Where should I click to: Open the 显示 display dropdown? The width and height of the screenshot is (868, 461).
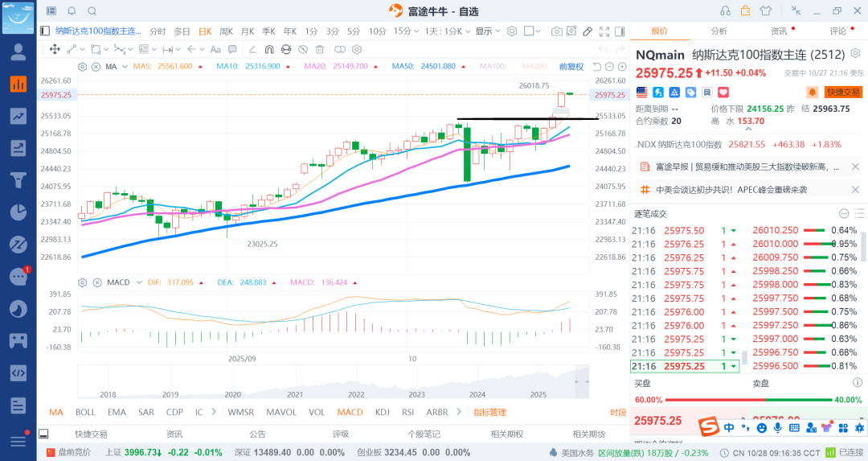click(x=487, y=31)
